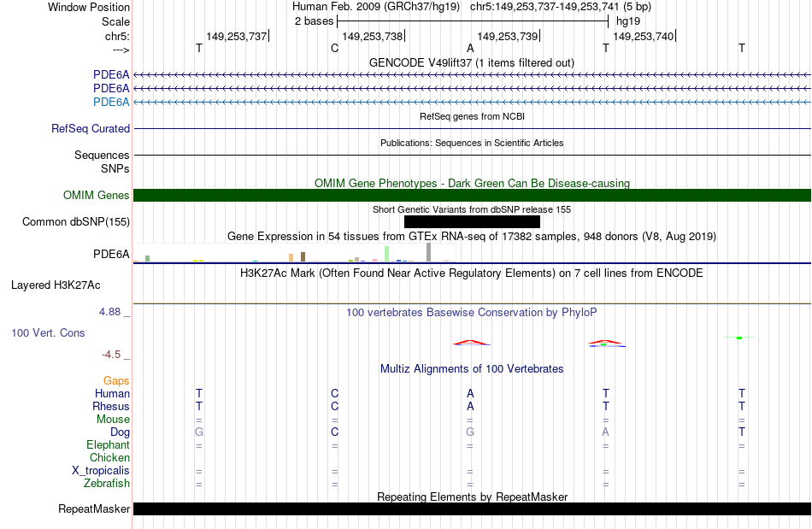This screenshot has height=529, width=812.
Task: Open the RefSeq Curated track label
Action: 91,128
